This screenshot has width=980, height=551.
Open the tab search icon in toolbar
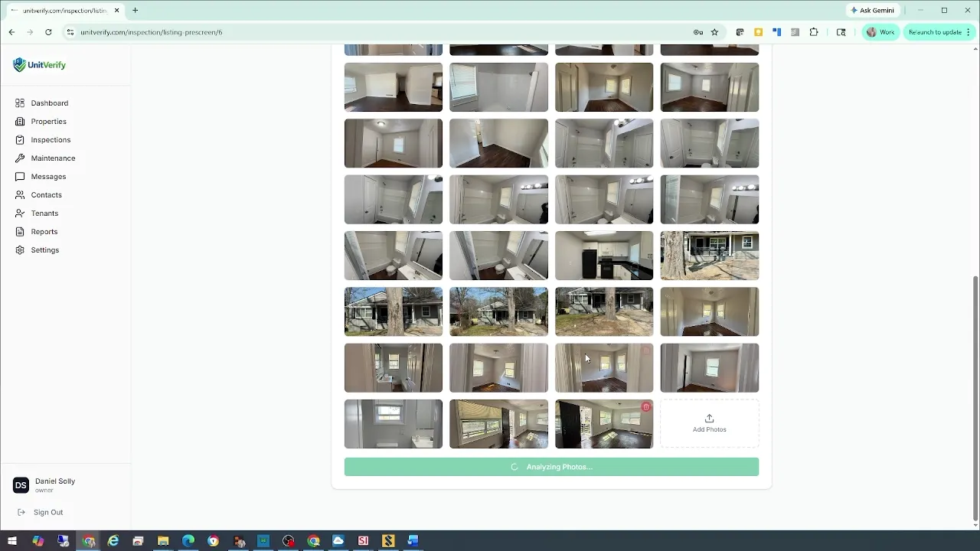(841, 32)
